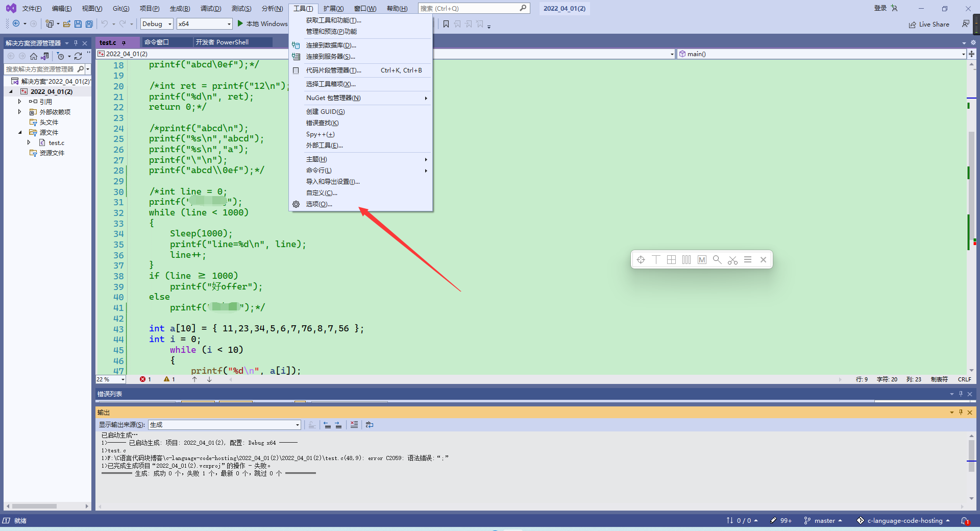Click the sync refresh icon in Solution Explorer

click(78, 56)
